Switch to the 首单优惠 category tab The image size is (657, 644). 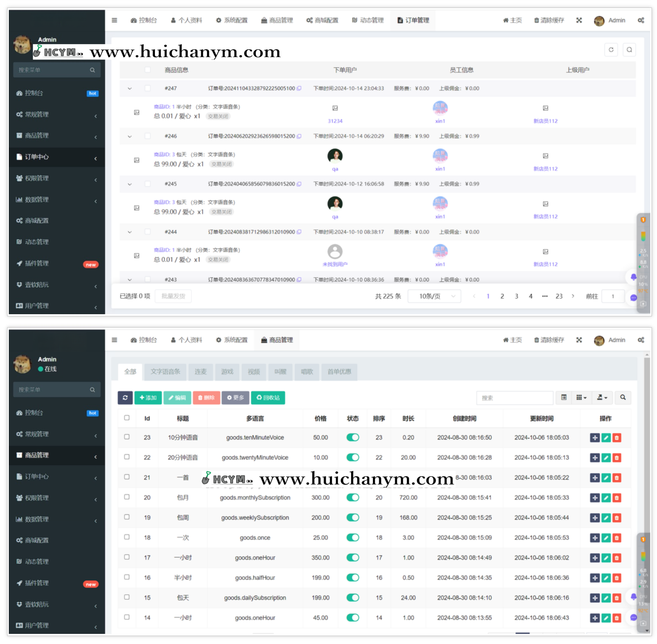(339, 372)
